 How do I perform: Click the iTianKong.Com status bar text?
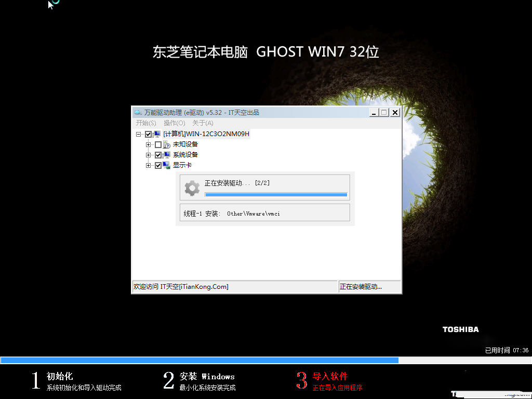coord(181,287)
